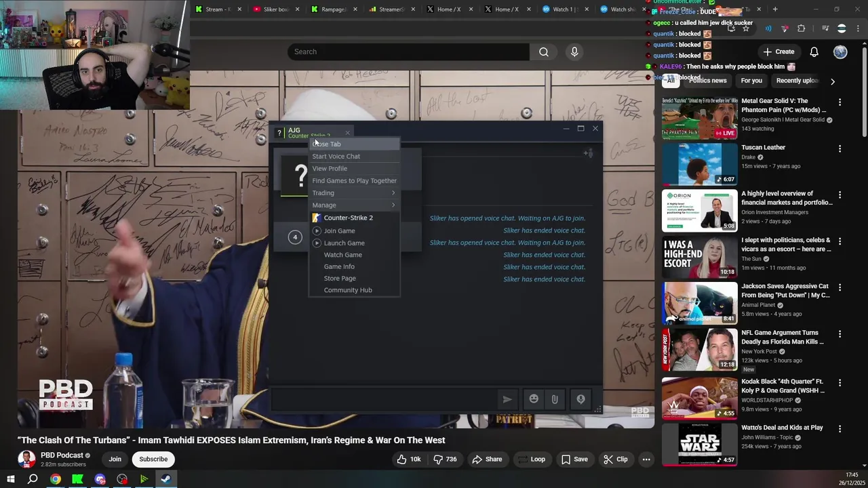868x488 pixels.
Task: Bookmark this page with the star icon
Action: 745,28
